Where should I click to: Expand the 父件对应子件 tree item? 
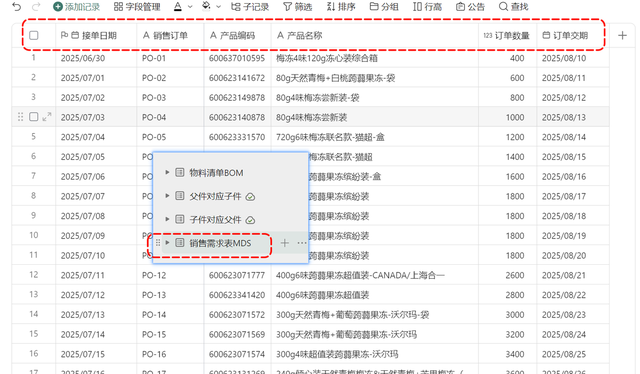pyautogui.click(x=167, y=196)
